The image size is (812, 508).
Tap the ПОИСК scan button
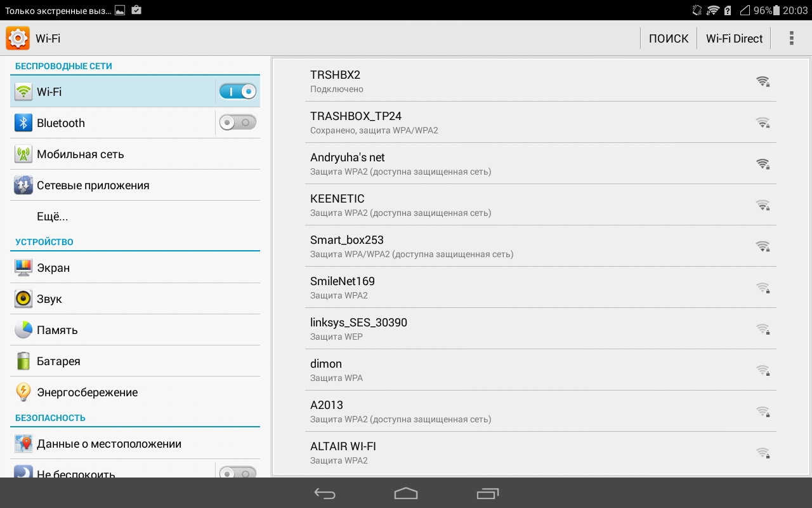pyautogui.click(x=669, y=38)
